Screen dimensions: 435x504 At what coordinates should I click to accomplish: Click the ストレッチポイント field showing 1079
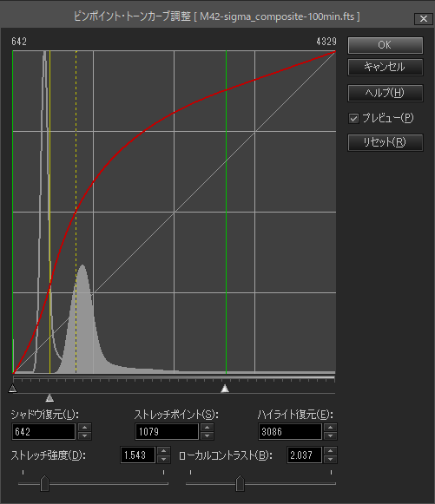[167, 432]
